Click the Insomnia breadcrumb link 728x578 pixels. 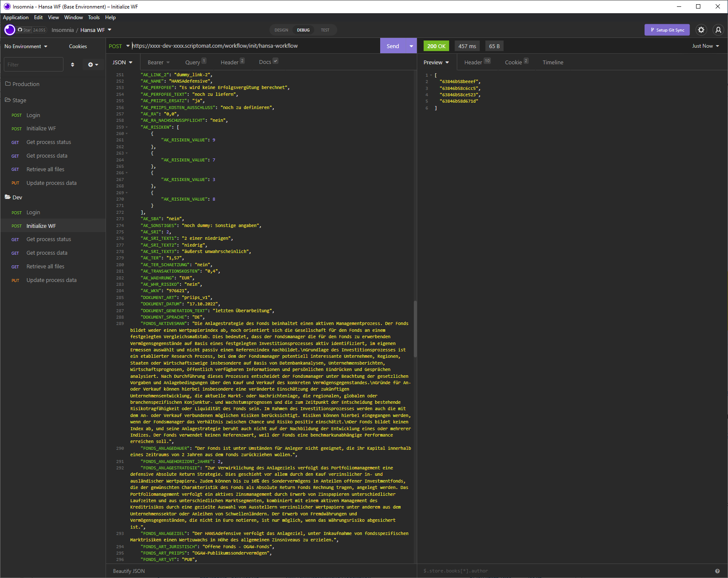(x=63, y=30)
